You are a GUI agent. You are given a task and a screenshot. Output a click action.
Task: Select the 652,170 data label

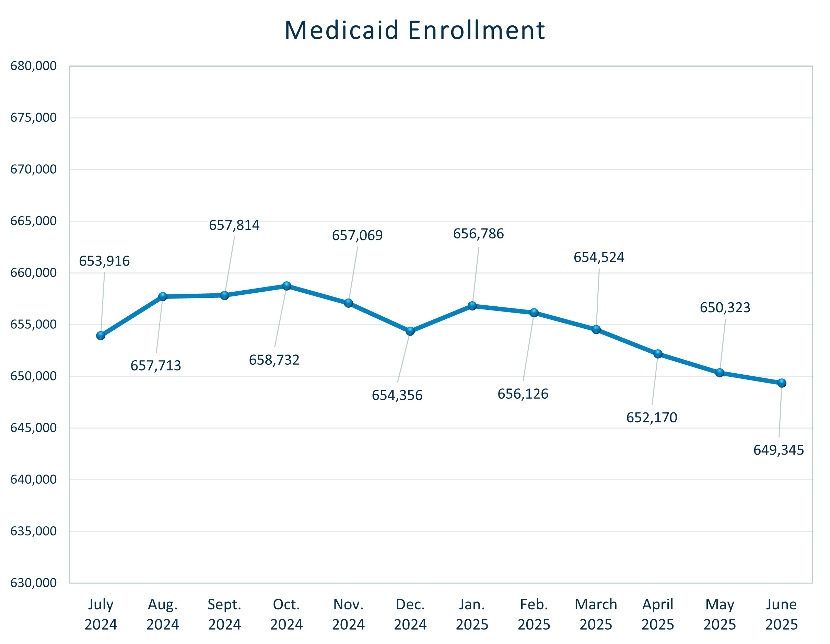coord(652,418)
